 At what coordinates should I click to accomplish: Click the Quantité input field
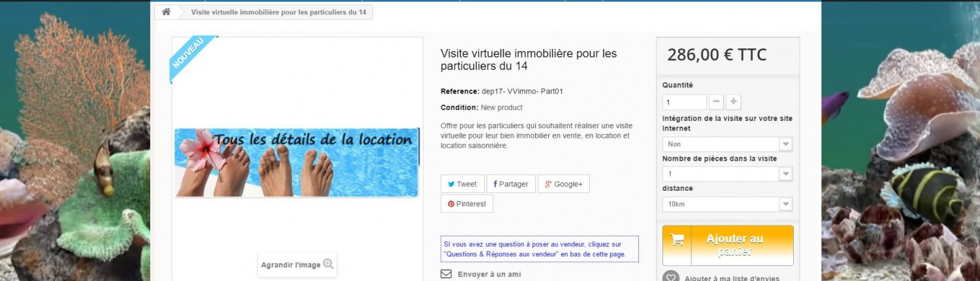684,102
